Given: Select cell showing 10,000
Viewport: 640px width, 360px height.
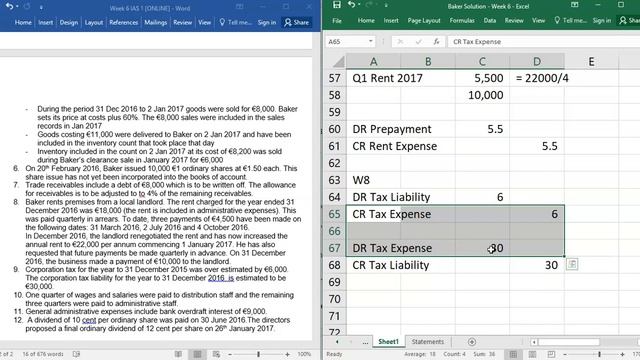Looking at the screenshot, I should coord(482,95).
